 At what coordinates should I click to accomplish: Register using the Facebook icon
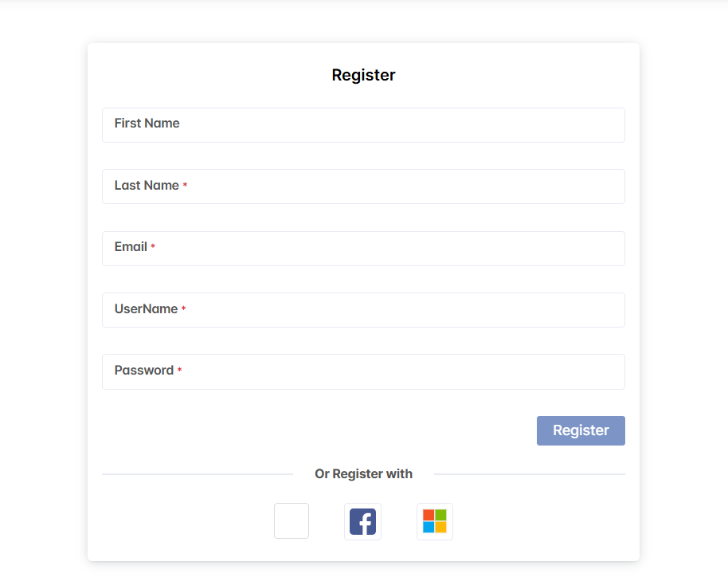point(362,521)
